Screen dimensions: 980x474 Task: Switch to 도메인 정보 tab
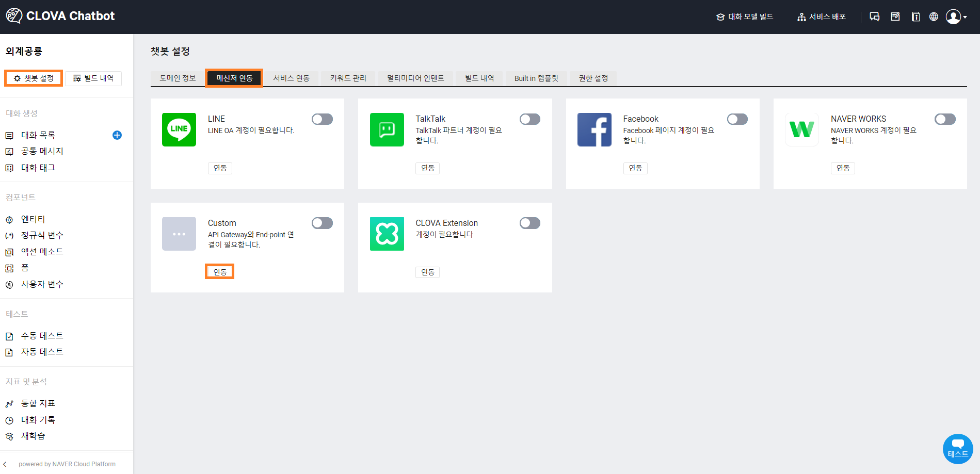178,78
